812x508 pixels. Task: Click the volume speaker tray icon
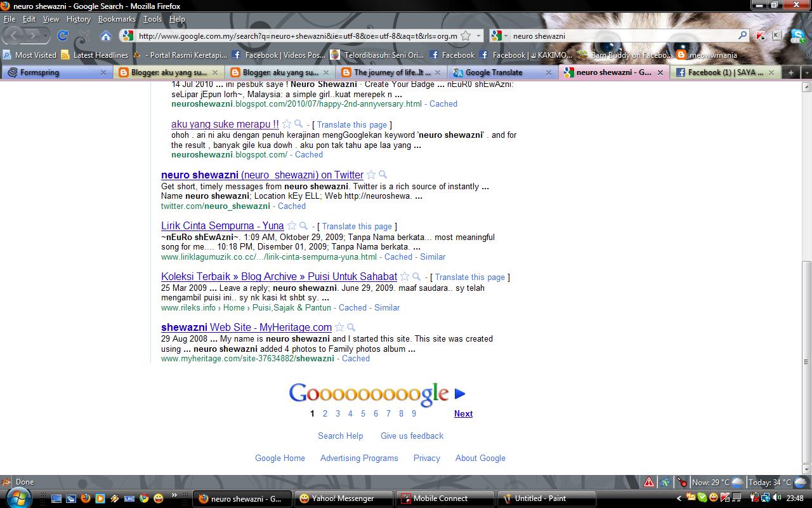coord(777,498)
